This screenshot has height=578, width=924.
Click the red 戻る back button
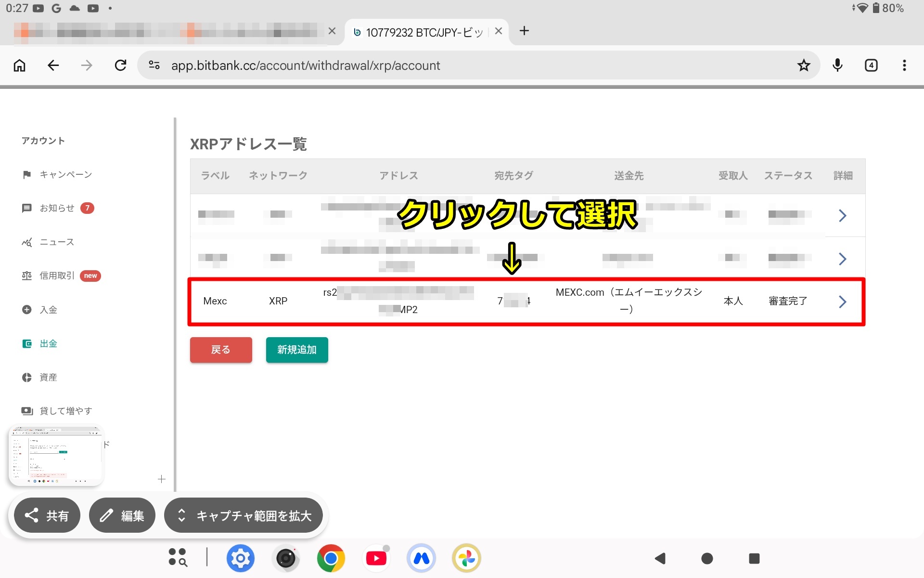[221, 350]
